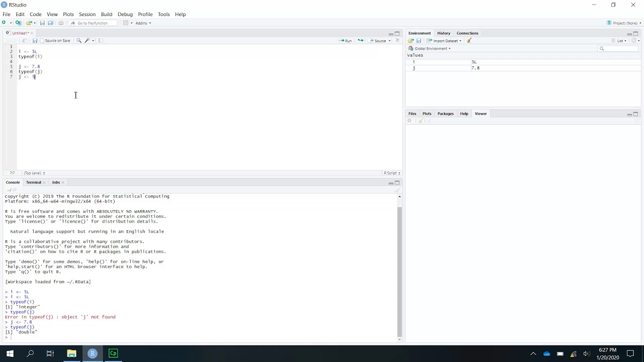644x362 pixels.
Task: Open the Global Environment selector
Action: 429,49
